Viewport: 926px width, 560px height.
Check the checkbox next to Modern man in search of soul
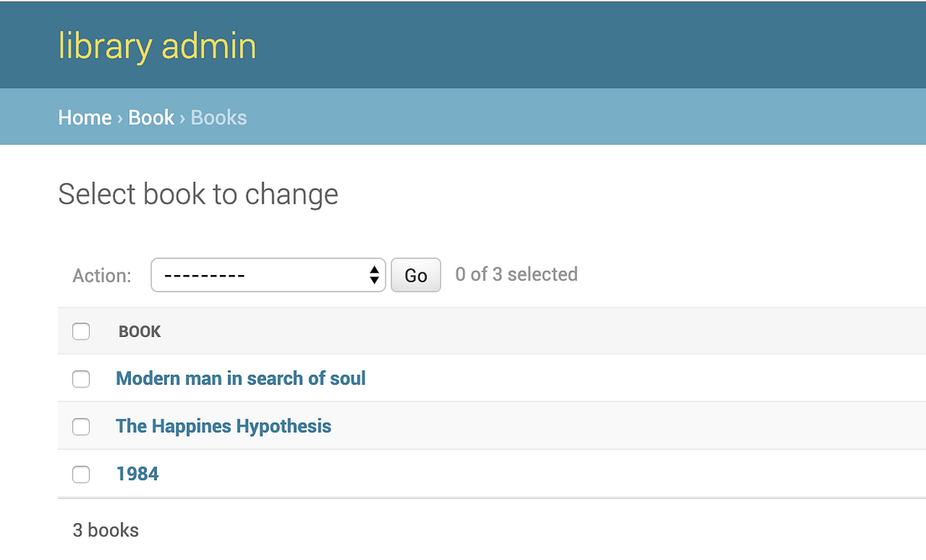pos(81,379)
